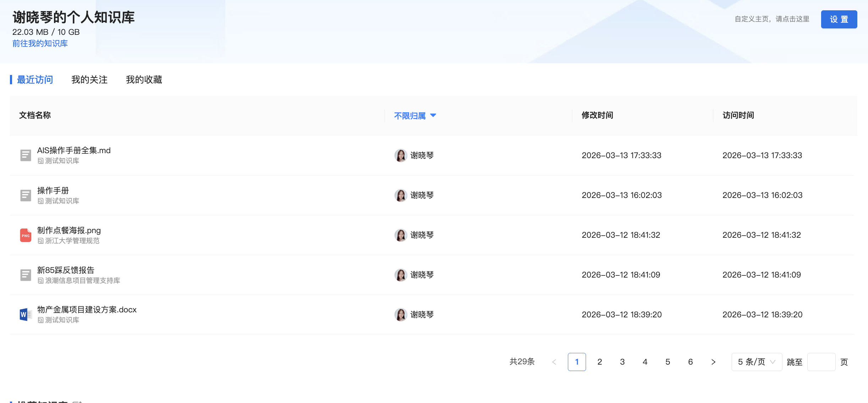868x403 pixels.
Task: Go to page 6 of results
Action: pyautogui.click(x=690, y=362)
